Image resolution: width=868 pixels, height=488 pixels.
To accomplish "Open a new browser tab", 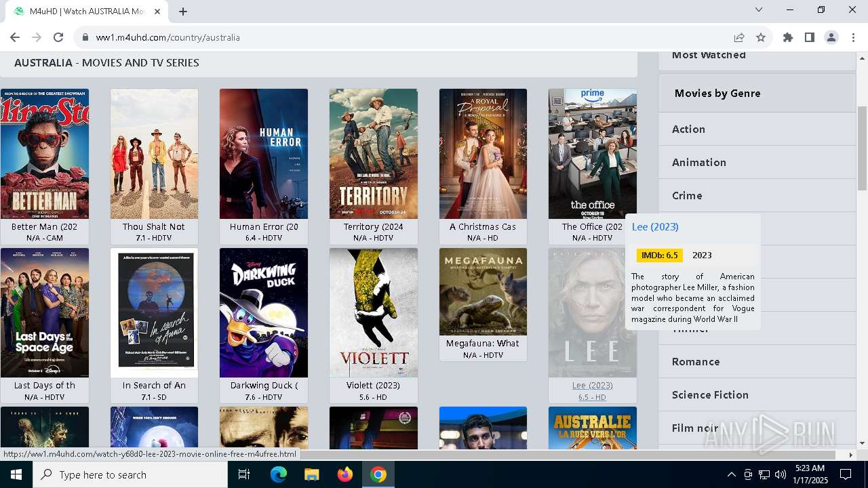I will pos(183,11).
